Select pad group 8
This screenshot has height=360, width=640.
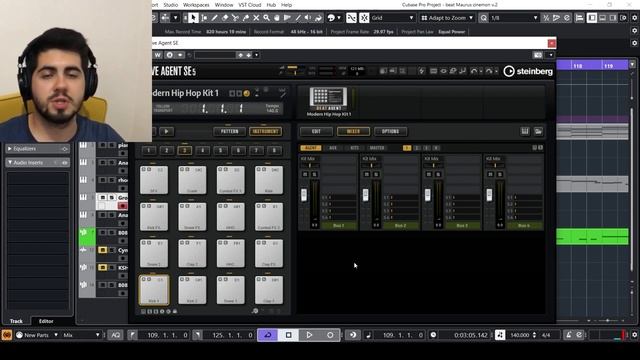[274, 151]
